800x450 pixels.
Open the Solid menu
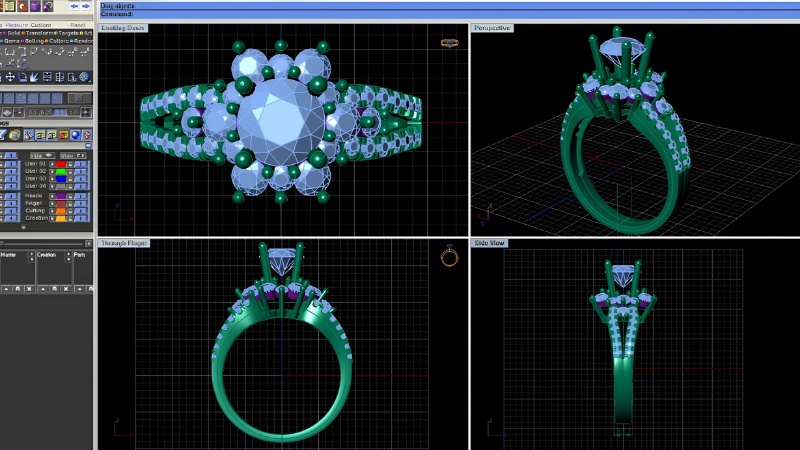point(14,33)
